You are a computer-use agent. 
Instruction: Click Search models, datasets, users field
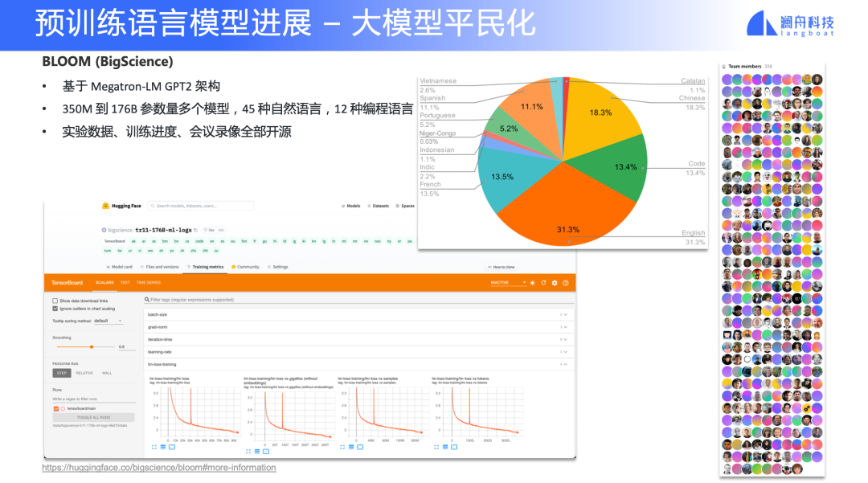pos(200,206)
